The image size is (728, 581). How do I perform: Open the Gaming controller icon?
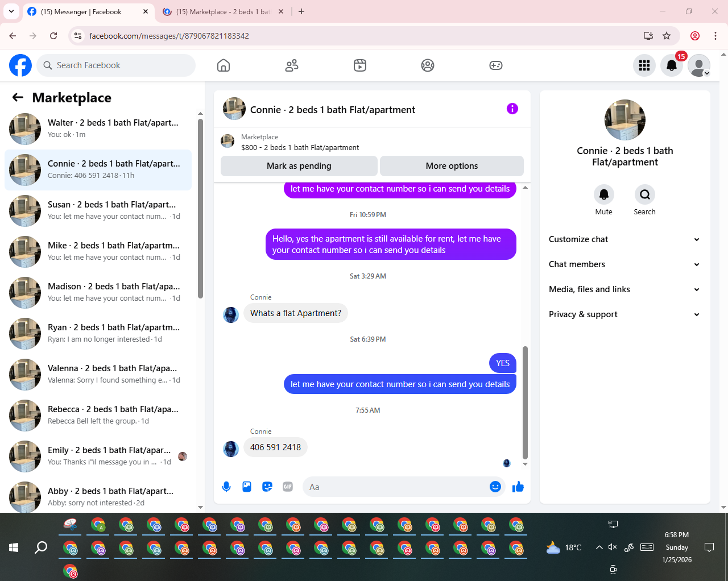(496, 65)
